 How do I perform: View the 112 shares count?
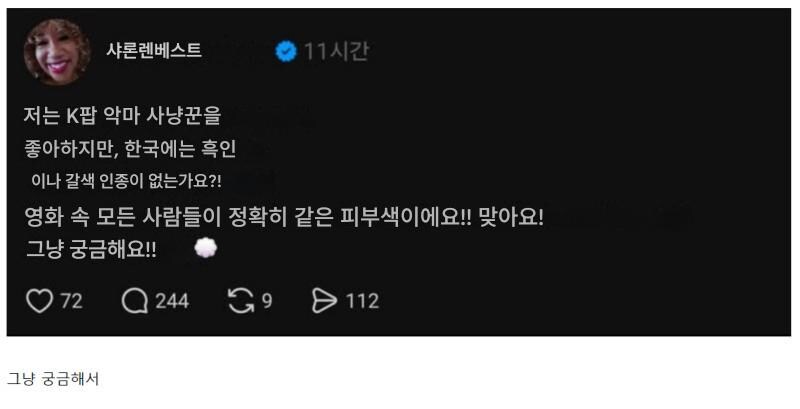pos(362,301)
